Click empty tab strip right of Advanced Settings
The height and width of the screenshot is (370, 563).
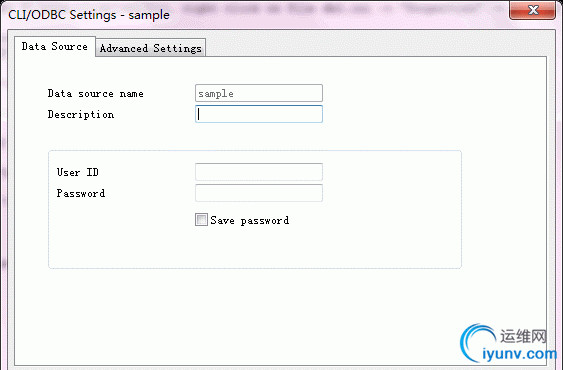point(375,47)
